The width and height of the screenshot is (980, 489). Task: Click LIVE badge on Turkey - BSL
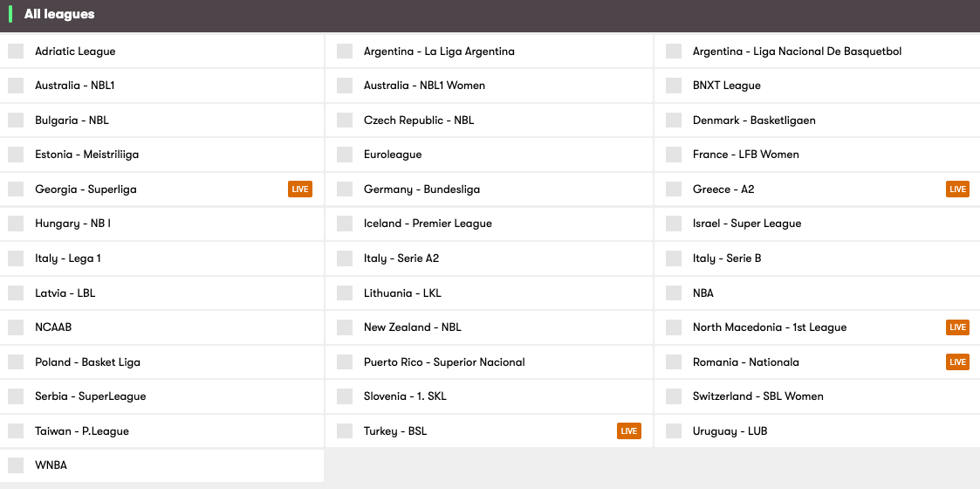point(628,430)
